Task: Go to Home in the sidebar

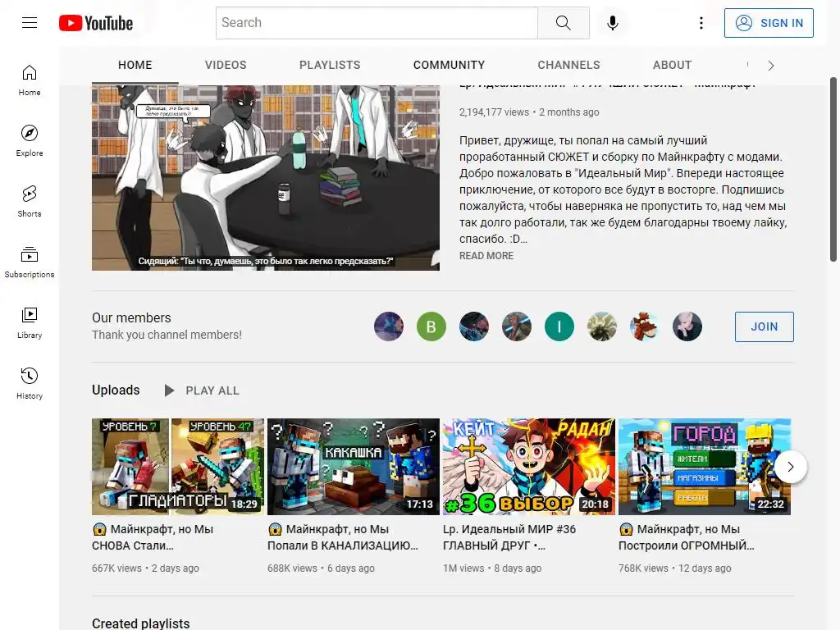Action: coord(30,80)
